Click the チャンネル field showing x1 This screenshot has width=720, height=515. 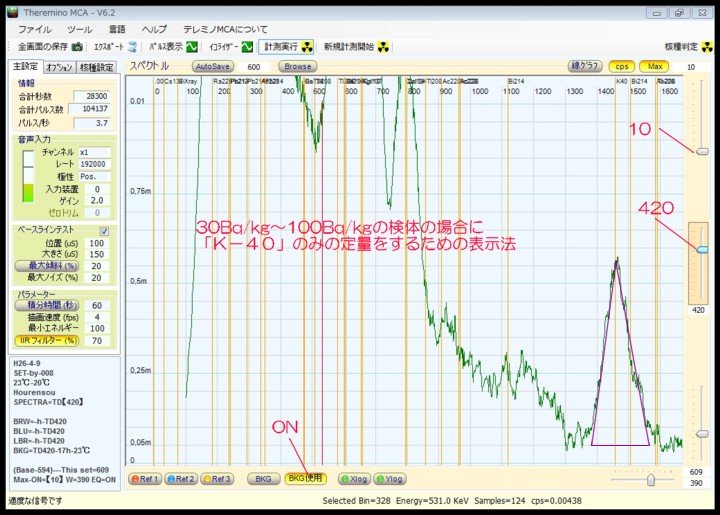[x=95, y=152]
